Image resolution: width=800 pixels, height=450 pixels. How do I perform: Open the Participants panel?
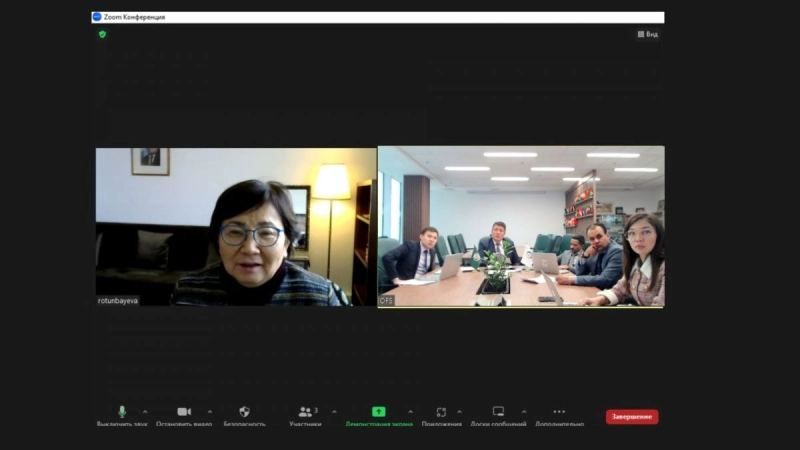click(x=306, y=412)
